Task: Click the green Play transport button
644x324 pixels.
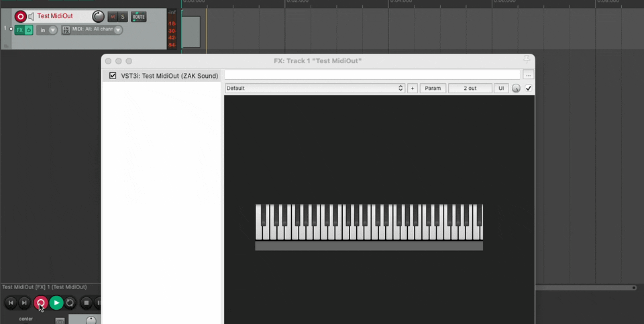Action: tap(56, 303)
